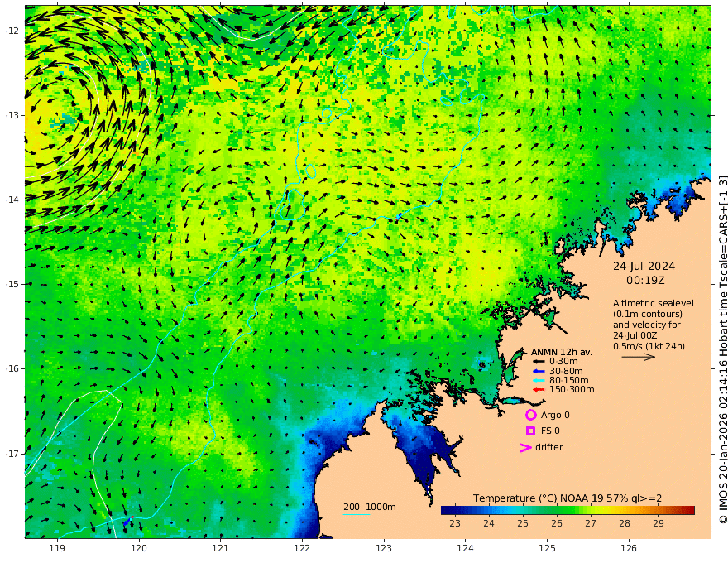728x563 pixels.
Task: Click the latitude axis label -12
Action: click(x=12, y=31)
